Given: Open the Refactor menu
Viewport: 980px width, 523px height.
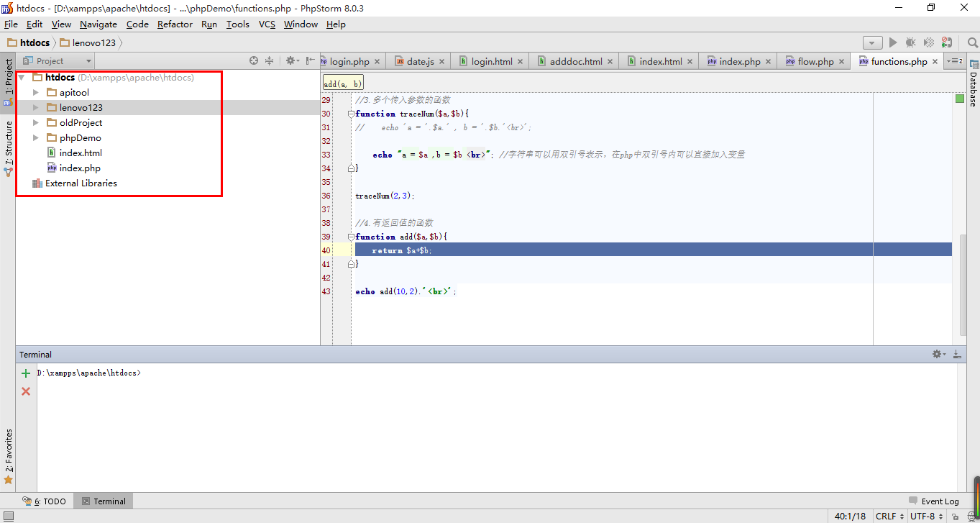Looking at the screenshot, I should point(175,24).
